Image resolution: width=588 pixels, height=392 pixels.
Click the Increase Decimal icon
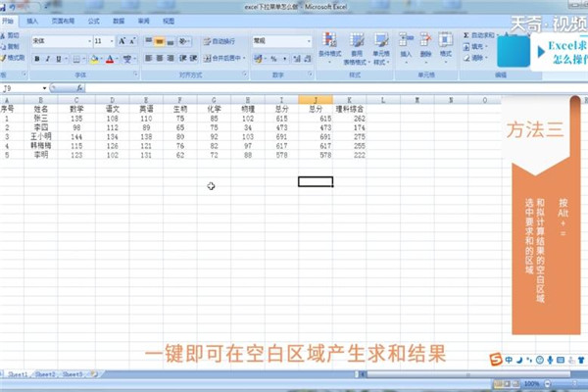[297, 59]
